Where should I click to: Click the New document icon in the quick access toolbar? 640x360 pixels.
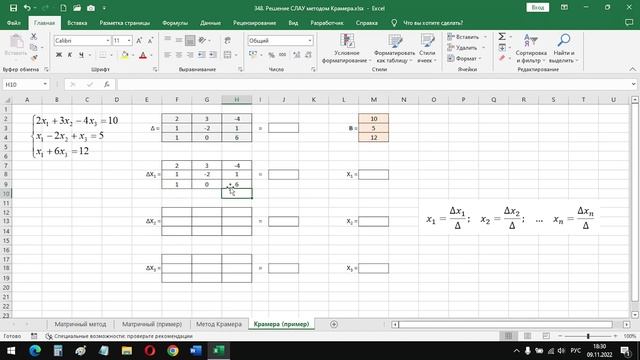(x=63, y=8)
